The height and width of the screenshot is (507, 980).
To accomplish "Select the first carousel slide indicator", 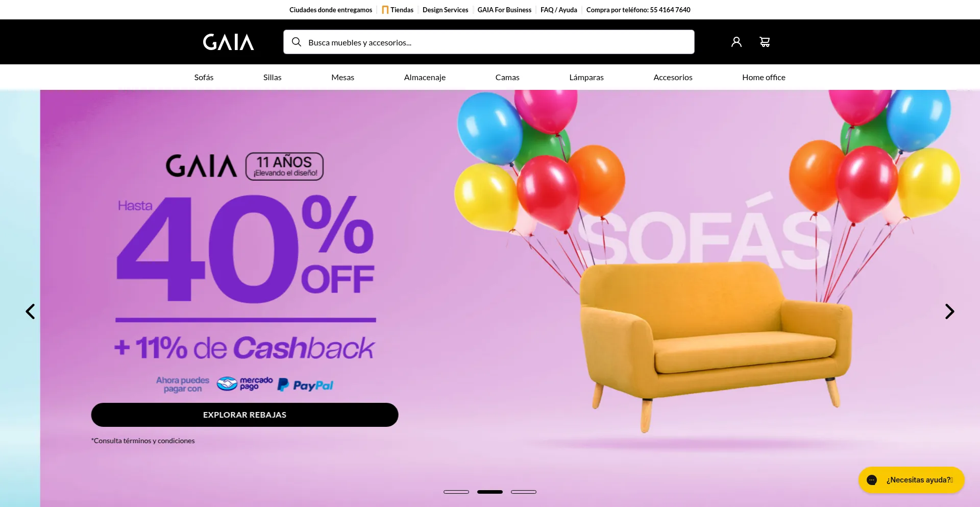I will point(456,492).
